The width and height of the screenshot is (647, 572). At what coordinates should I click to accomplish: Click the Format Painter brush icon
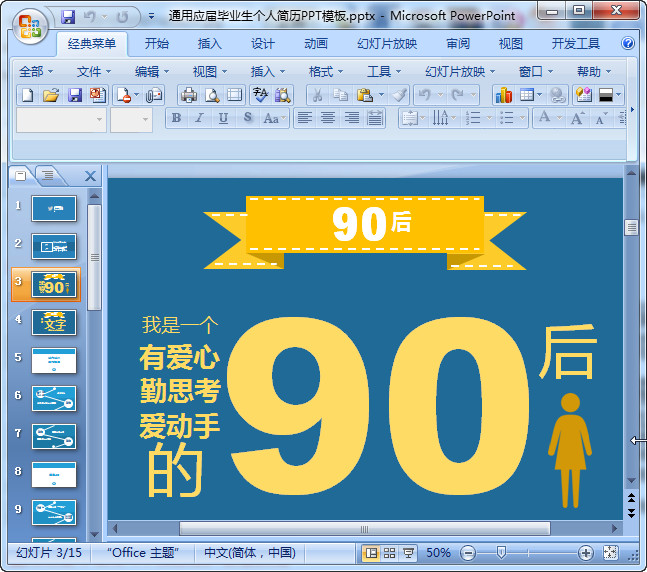point(399,95)
